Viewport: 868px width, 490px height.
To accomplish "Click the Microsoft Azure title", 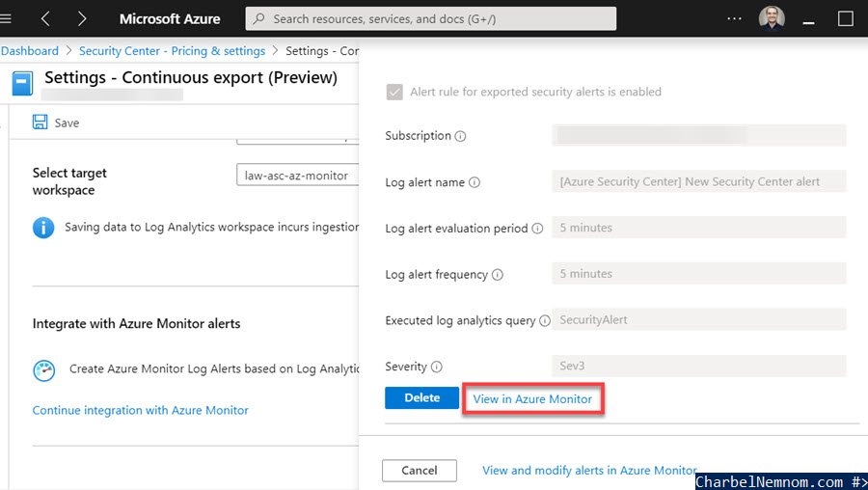I will (x=170, y=19).
